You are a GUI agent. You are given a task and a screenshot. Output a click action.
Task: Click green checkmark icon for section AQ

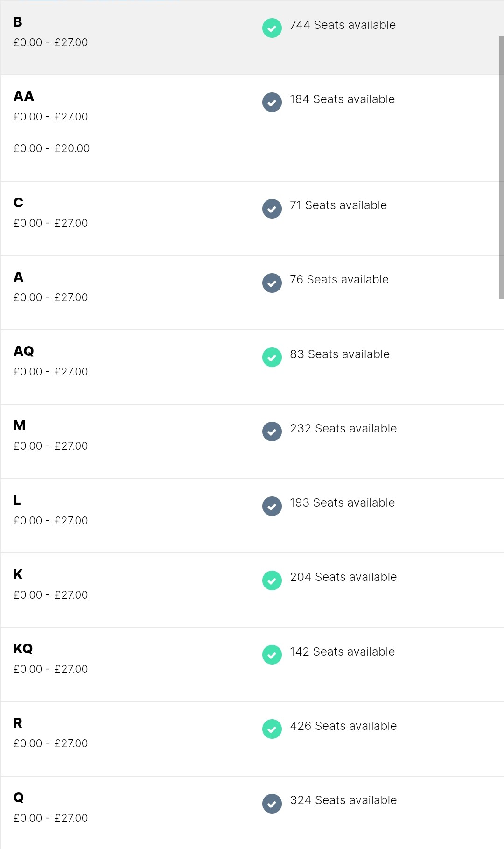tap(272, 357)
